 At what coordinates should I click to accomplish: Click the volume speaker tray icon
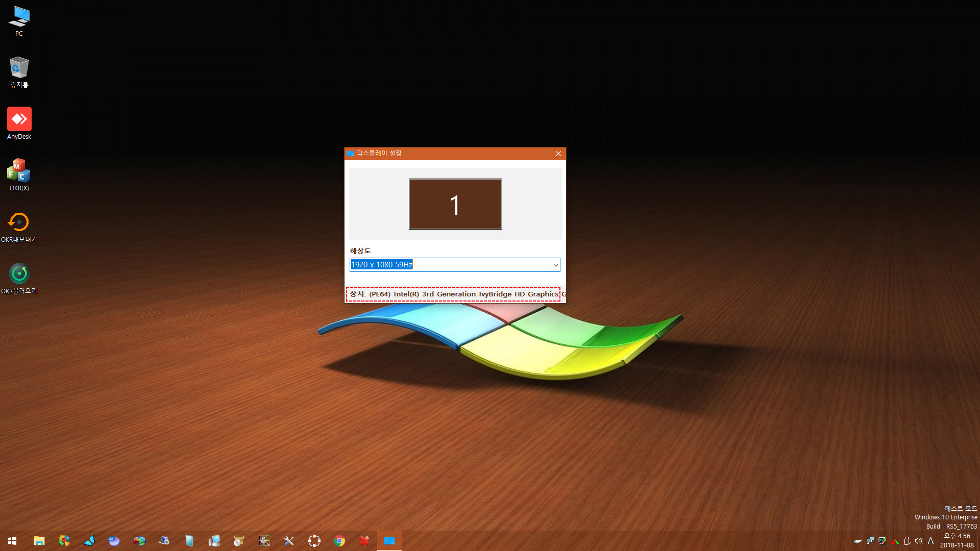pos(919,541)
